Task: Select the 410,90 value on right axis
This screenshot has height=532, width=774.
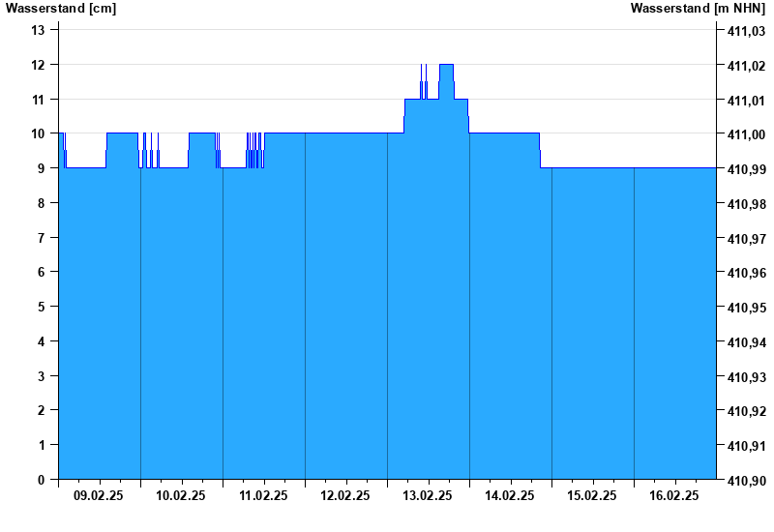Action: click(x=746, y=480)
